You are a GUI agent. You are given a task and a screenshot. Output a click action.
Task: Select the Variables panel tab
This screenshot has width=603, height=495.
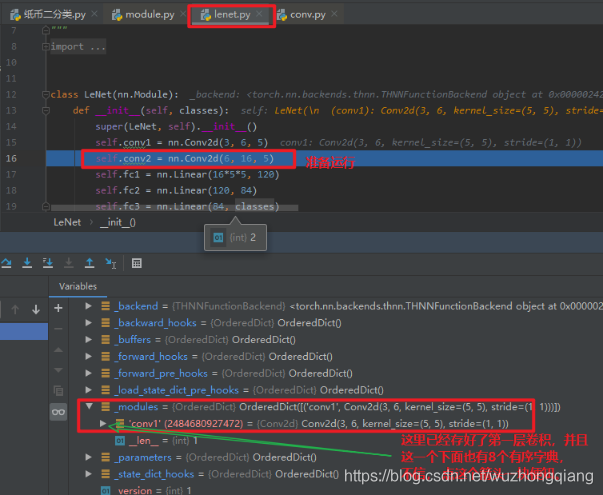point(78,287)
